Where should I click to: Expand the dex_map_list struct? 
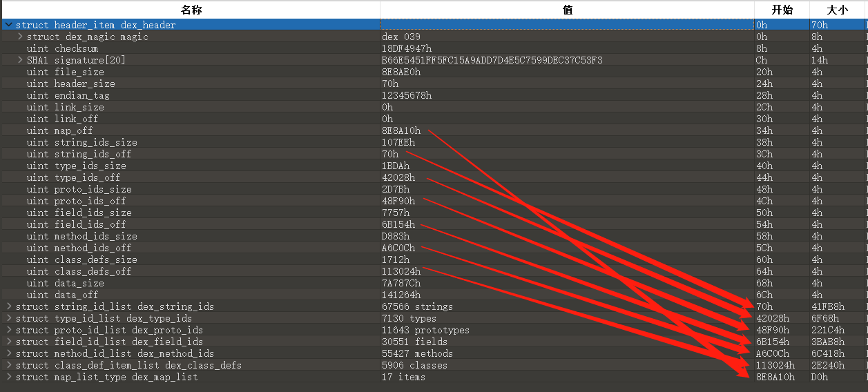coord(8,377)
